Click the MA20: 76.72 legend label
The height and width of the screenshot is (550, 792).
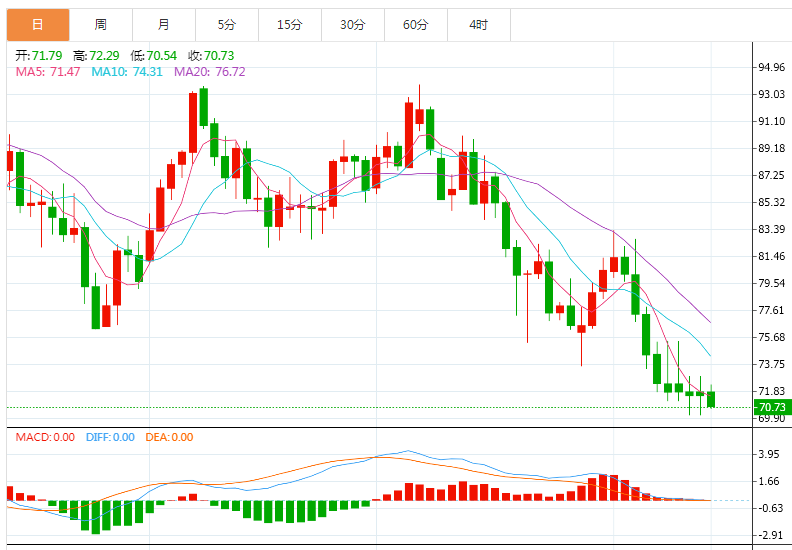tap(210, 72)
